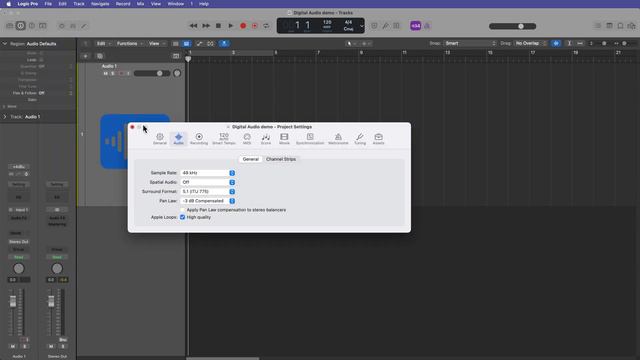The height and width of the screenshot is (360, 640).
Task: Click the Stop transport button
Action: [x=218, y=26]
